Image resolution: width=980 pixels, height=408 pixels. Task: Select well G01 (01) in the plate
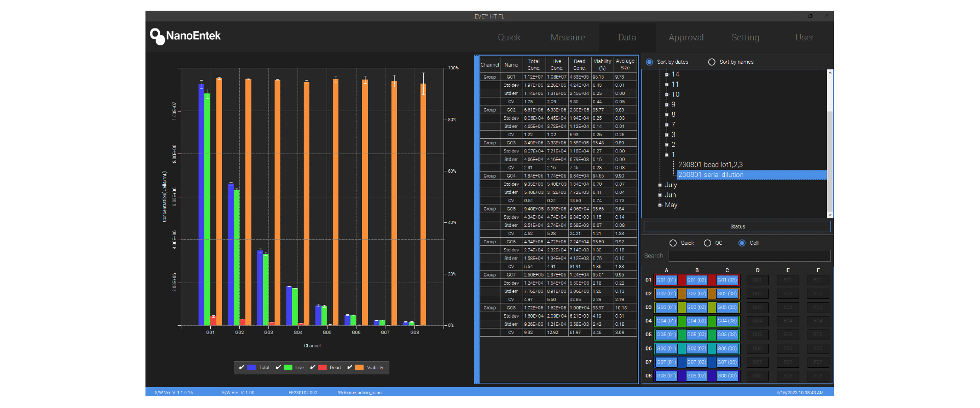coord(666,280)
